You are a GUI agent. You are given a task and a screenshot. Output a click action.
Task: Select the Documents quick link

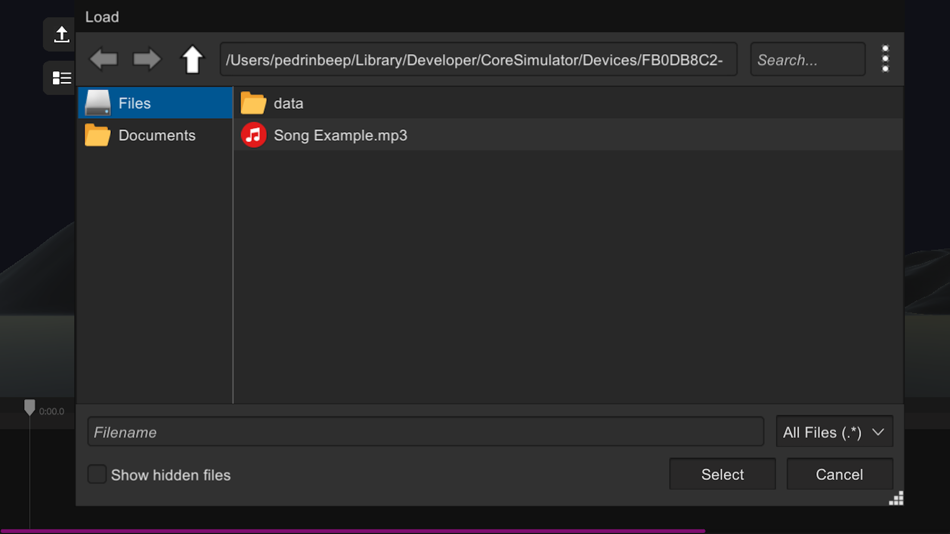point(155,135)
